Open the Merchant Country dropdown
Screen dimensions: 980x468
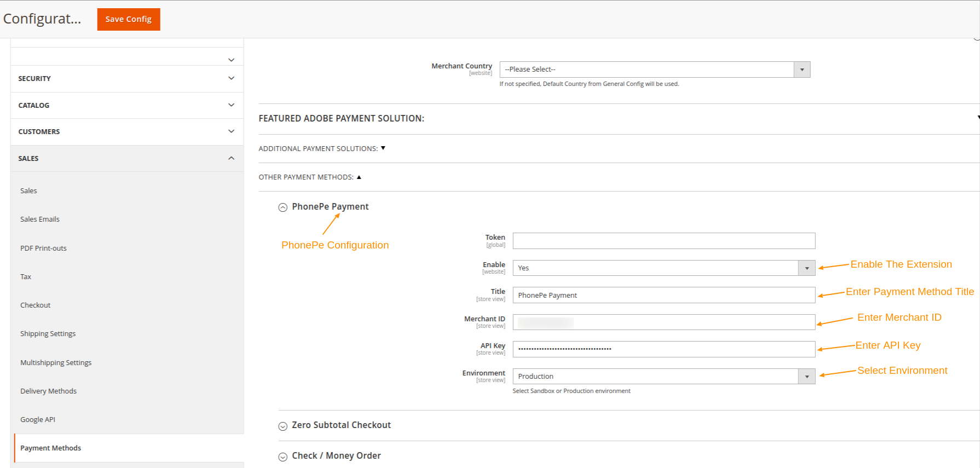click(x=655, y=70)
